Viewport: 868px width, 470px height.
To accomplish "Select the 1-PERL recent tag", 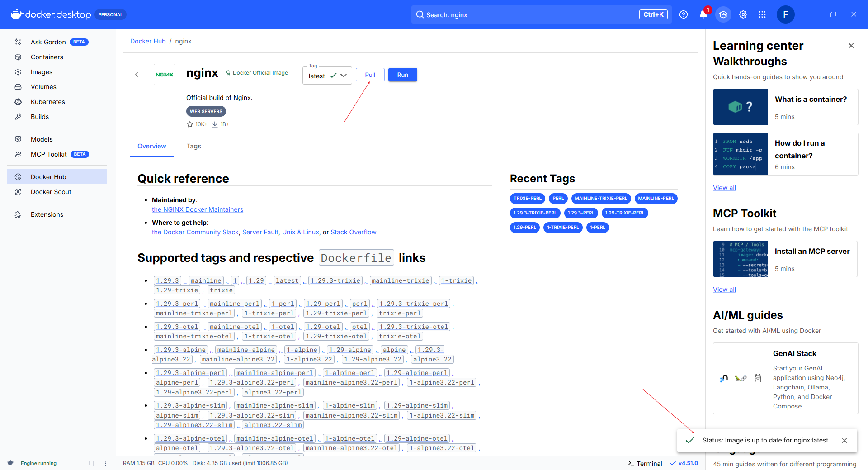I will click(598, 228).
